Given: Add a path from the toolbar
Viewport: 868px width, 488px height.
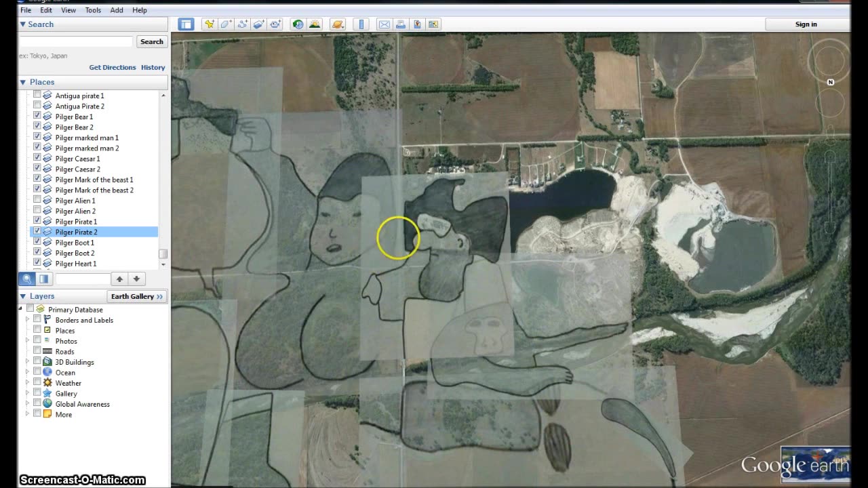Looking at the screenshot, I should (x=242, y=24).
